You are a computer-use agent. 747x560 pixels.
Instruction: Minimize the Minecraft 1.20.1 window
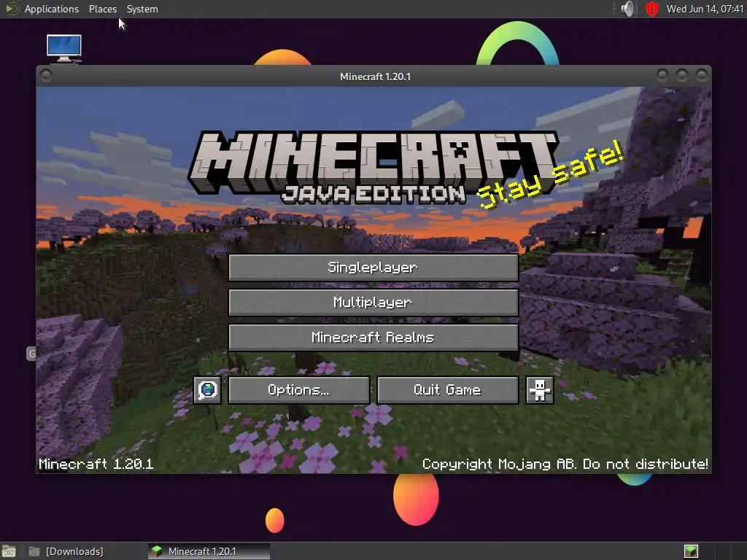coord(662,75)
